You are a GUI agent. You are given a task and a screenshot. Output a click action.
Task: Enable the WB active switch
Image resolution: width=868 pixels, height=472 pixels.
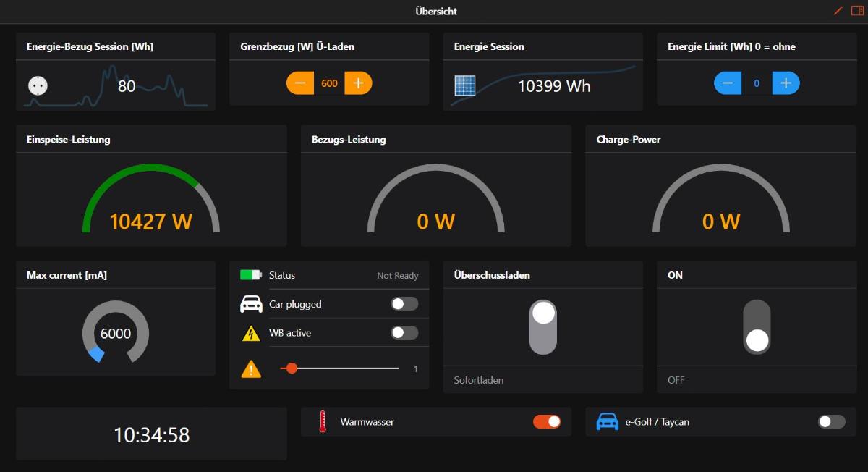[x=404, y=333]
